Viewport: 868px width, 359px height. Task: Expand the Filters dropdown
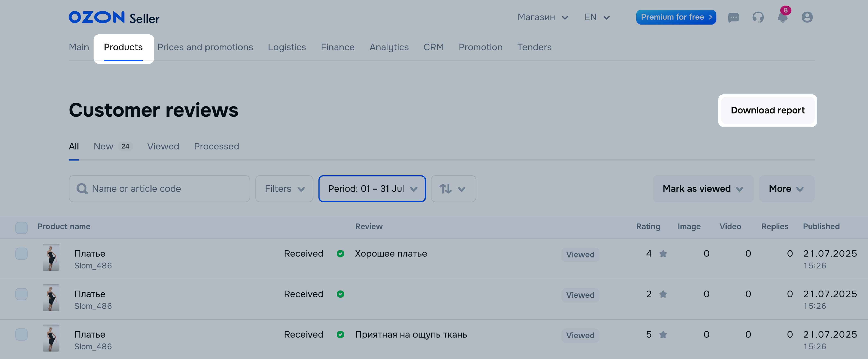[x=284, y=189]
